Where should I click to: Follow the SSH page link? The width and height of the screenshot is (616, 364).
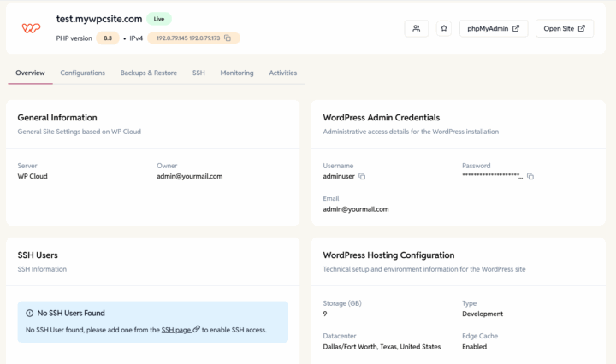pos(176,330)
